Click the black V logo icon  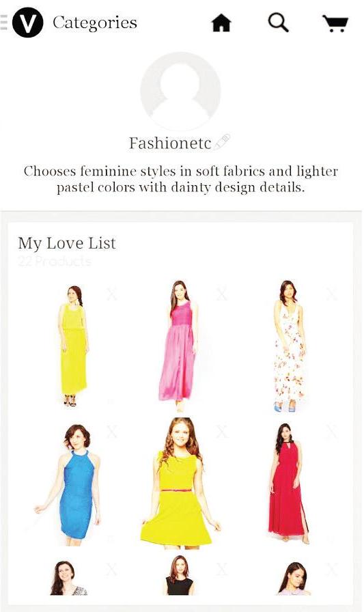tap(28, 23)
